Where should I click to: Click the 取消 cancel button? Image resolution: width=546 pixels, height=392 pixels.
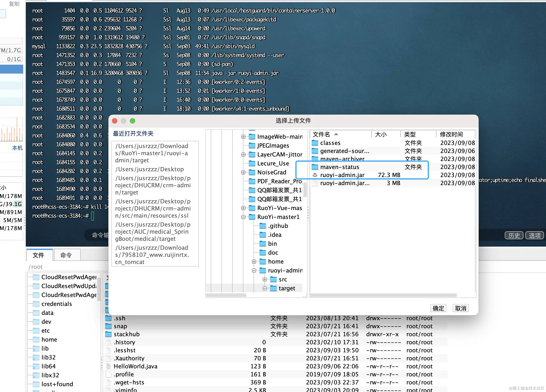tap(460, 308)
